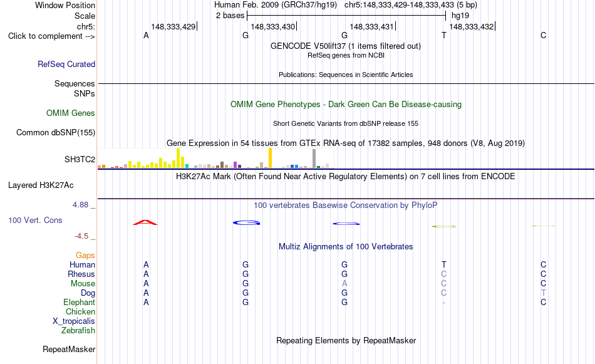
Task: Click the RefSeq Curated track label
Action: click(x=66, y=64)
